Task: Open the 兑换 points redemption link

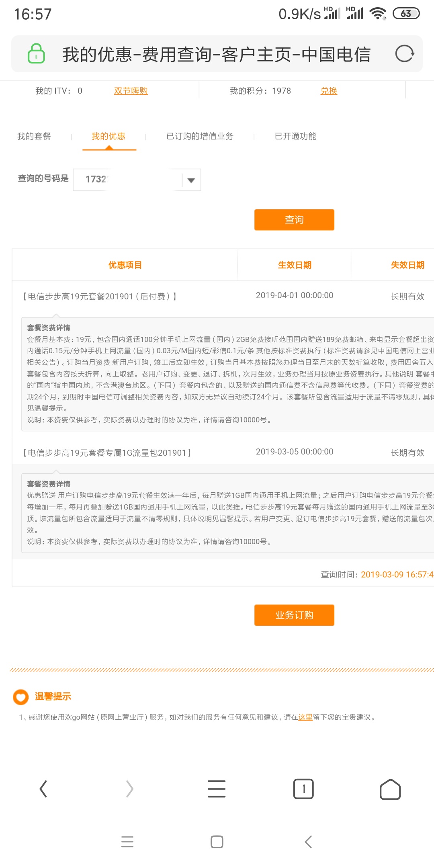Action: click(x=329, y=91)
